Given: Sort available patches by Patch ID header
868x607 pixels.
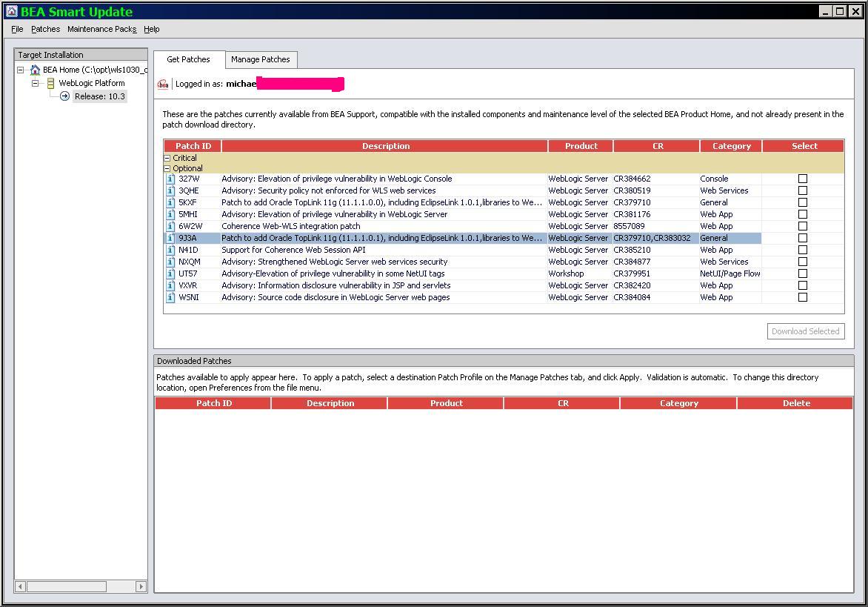Looking at the screenshot, I should [193, 146].
